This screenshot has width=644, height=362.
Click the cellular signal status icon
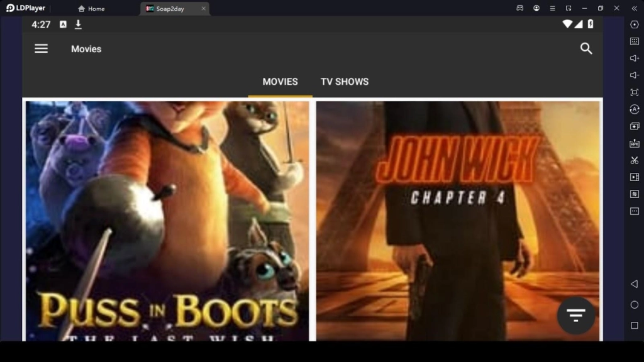[x=579, y=24]
